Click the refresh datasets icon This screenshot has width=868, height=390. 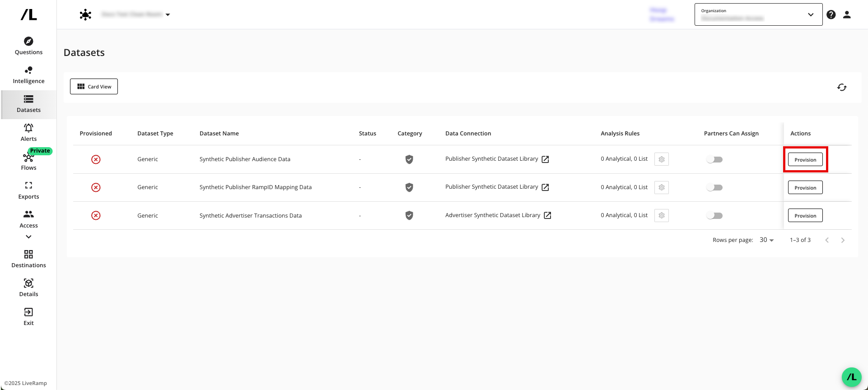tap(842, 87)
